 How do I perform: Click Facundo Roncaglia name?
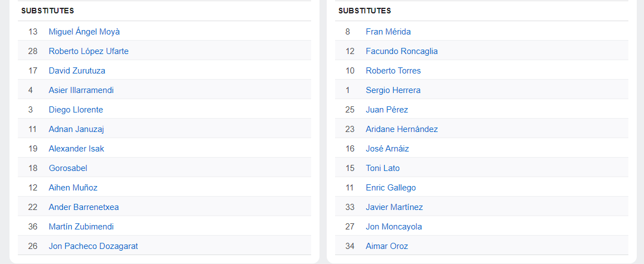click(x=401, y=51)
